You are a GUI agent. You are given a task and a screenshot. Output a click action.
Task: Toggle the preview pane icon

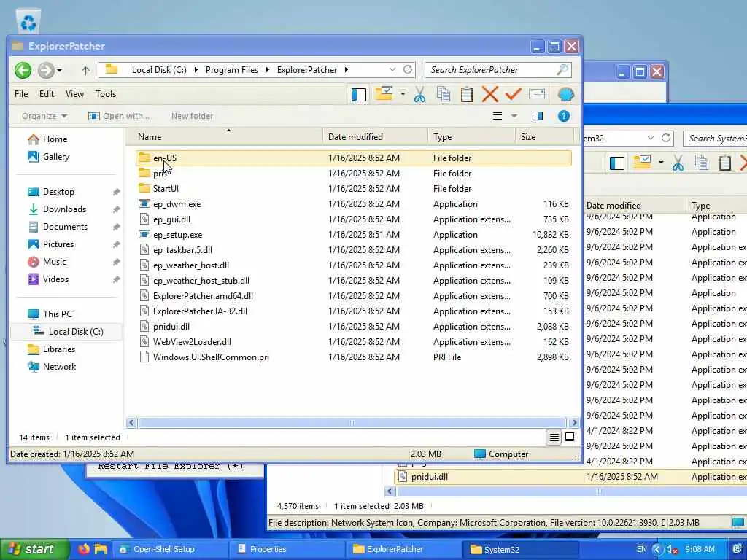(538, 116)
